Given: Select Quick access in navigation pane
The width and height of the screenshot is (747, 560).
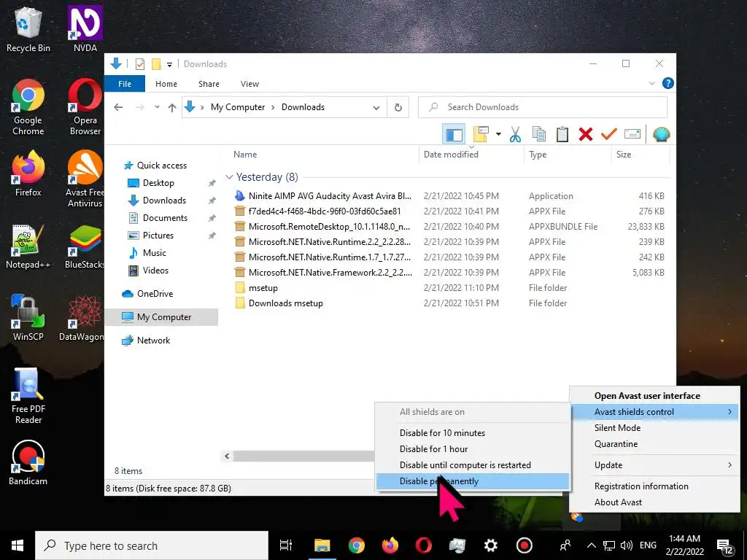Looking at the screenshot, I should [x=161, y=166].
